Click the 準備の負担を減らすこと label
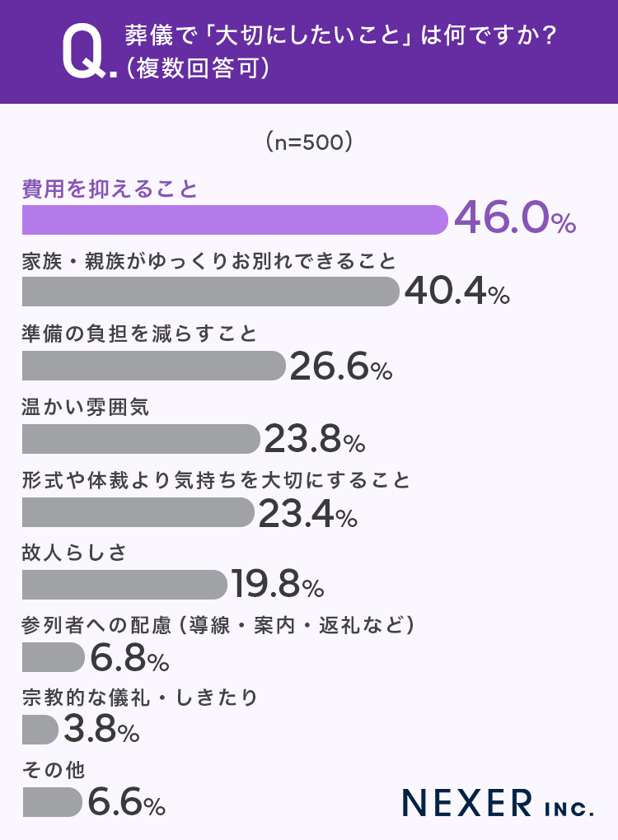This screenshot has height=840, width=618. (140, 334)
